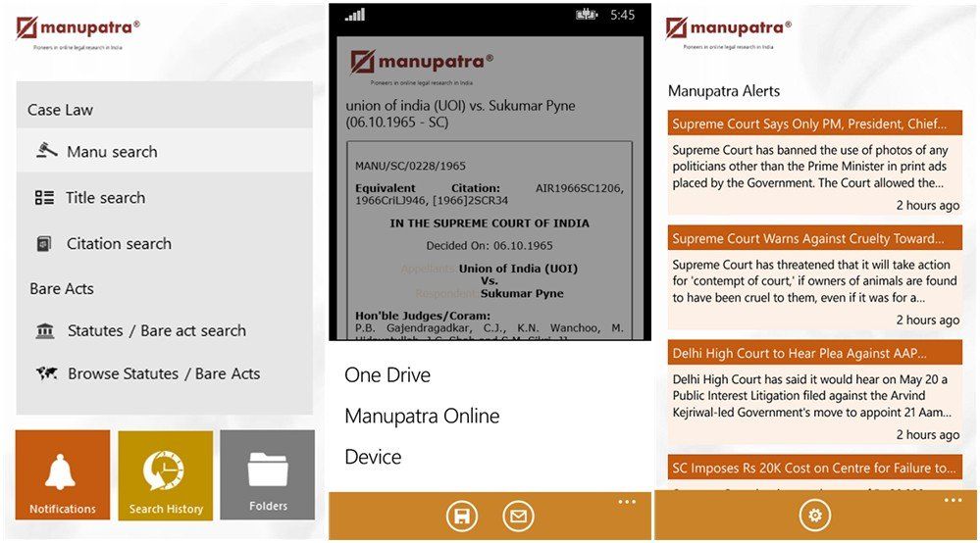The width and height of the screenshot is (980, 543).
Task: Open settings gear in Manupatra Alerts screen
Action: click(815, 516)
